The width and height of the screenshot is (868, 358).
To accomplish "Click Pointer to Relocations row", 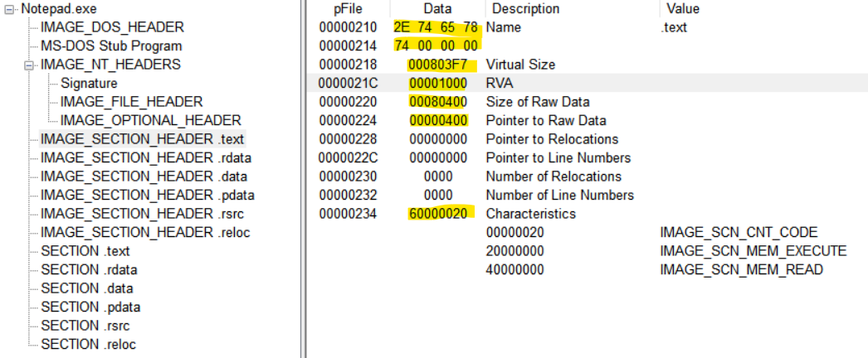I will 552,139.
